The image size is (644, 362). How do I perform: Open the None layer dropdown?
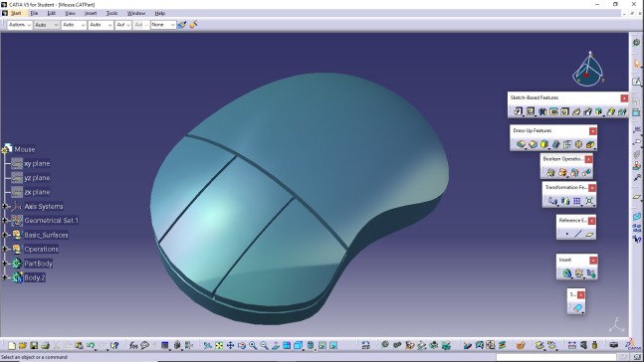point(163,25)
